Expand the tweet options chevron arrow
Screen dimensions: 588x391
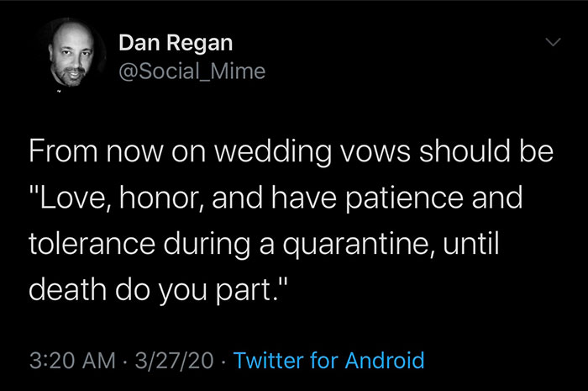coord(553,42)
